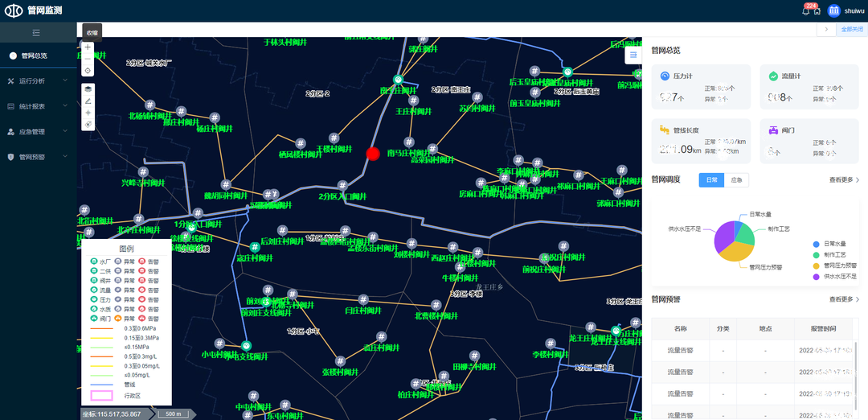Click the purple 供水水压不足 legend swatch
This screenshot has width=868, height=420.
tap(816, 276)
